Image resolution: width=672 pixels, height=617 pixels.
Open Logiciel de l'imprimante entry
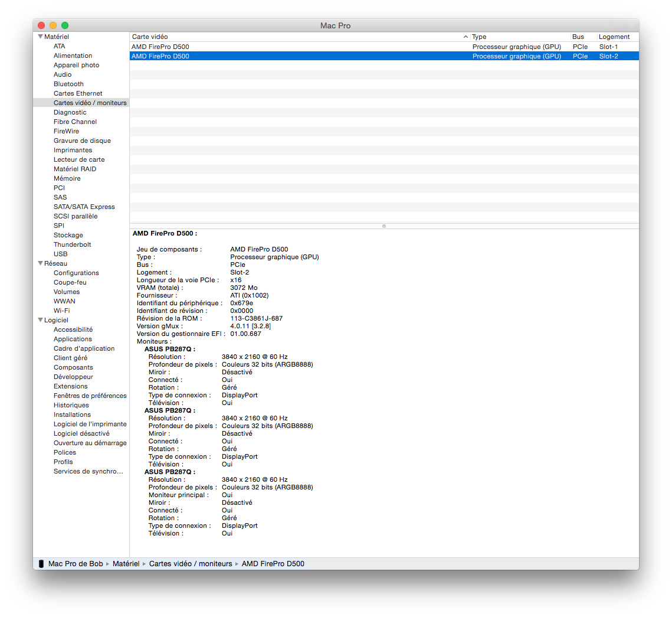click(90, 423)
